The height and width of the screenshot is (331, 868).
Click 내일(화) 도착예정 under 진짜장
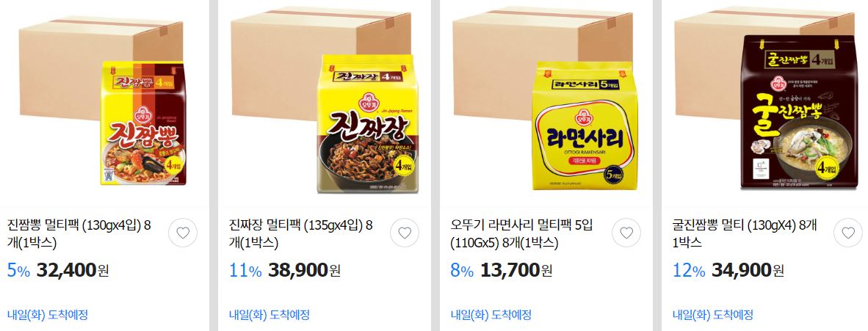point(270,315)
